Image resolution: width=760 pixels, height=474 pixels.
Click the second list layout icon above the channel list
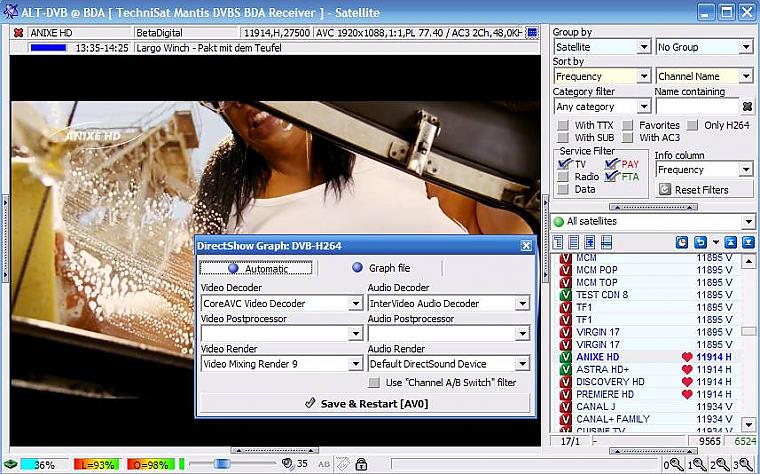(574, 242)
